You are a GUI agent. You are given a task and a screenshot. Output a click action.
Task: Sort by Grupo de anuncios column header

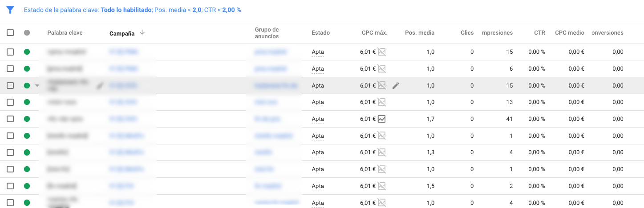tap(267, 33)
